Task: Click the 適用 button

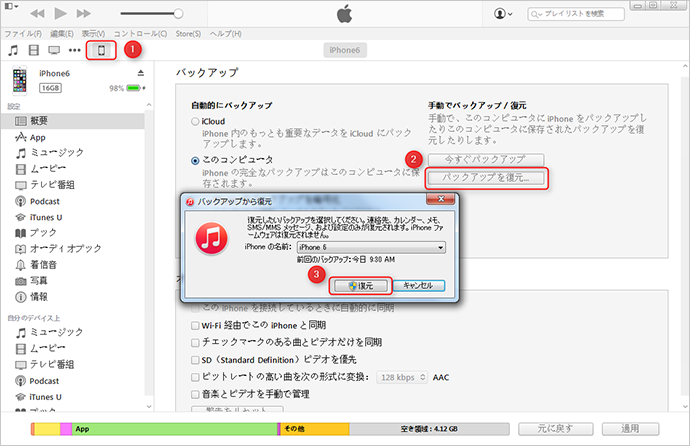Action: tap(630, 429)
